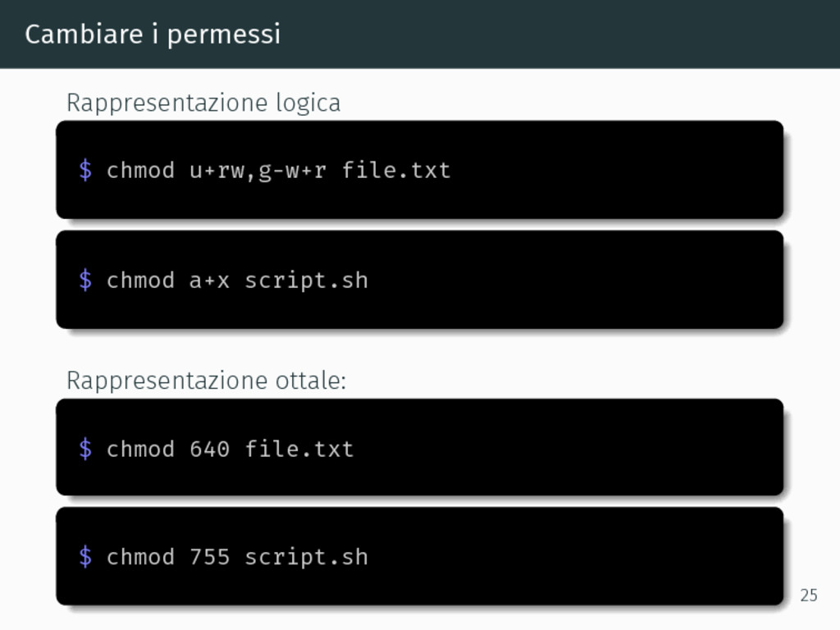Click the chmod word in last code block
Viewport: 840px width, 630px height.
tap(141, 557)
